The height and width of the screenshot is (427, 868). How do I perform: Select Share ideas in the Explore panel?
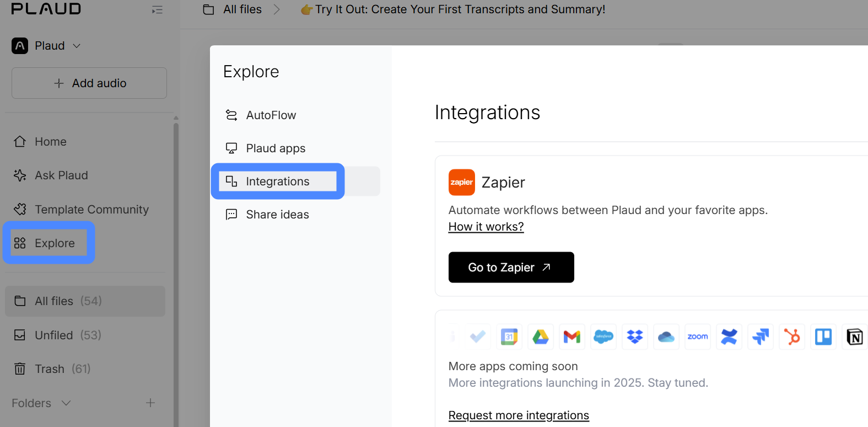tap(267, 215)
